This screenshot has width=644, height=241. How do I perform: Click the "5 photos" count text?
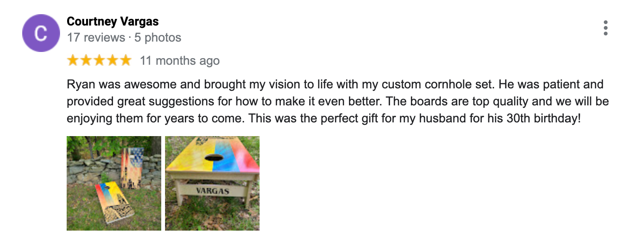click(x=157, y=37)
